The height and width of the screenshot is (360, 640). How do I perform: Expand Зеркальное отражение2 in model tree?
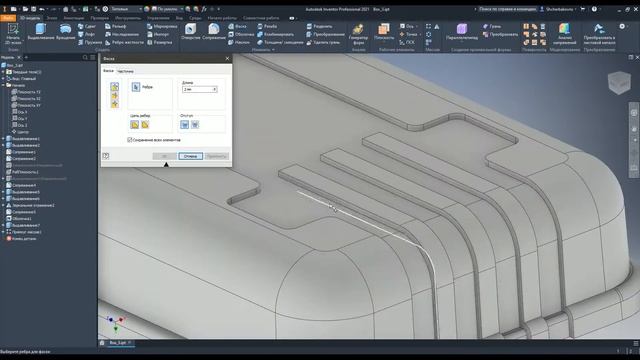tap(3, 205)
